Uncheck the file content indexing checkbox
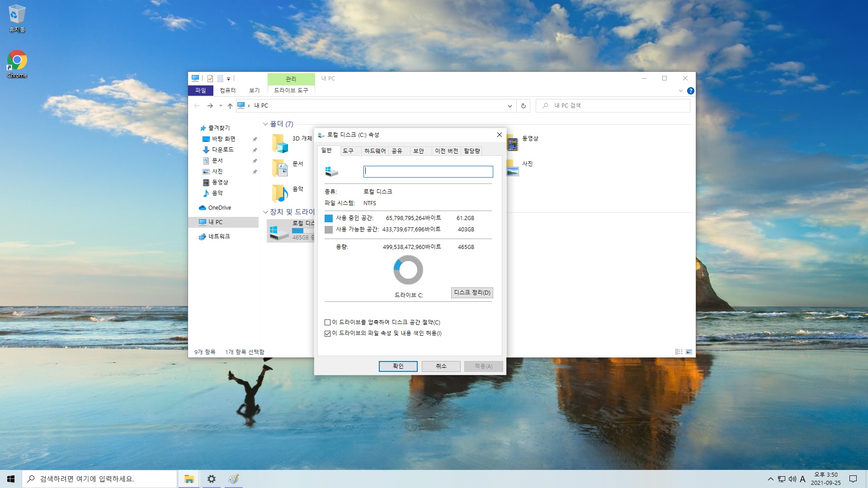The width and height of the screenshot is (868, 488). click(328, 333)
